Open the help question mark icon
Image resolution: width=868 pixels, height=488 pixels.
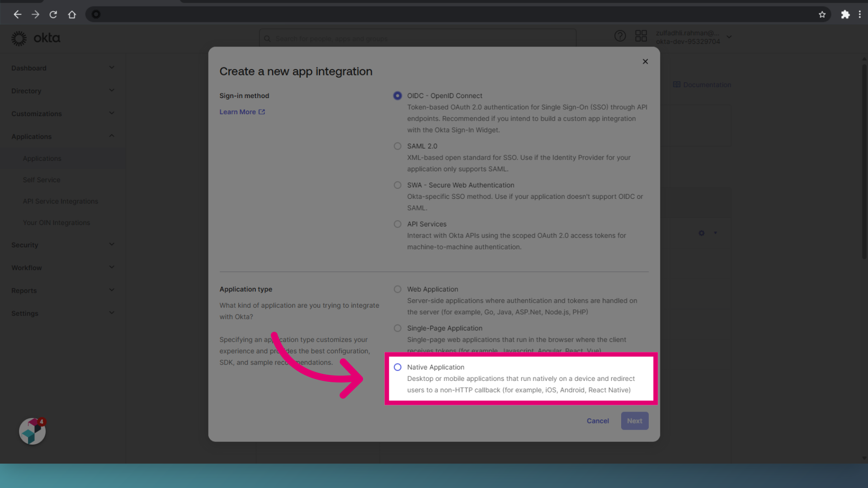click(x=620, y=36)
